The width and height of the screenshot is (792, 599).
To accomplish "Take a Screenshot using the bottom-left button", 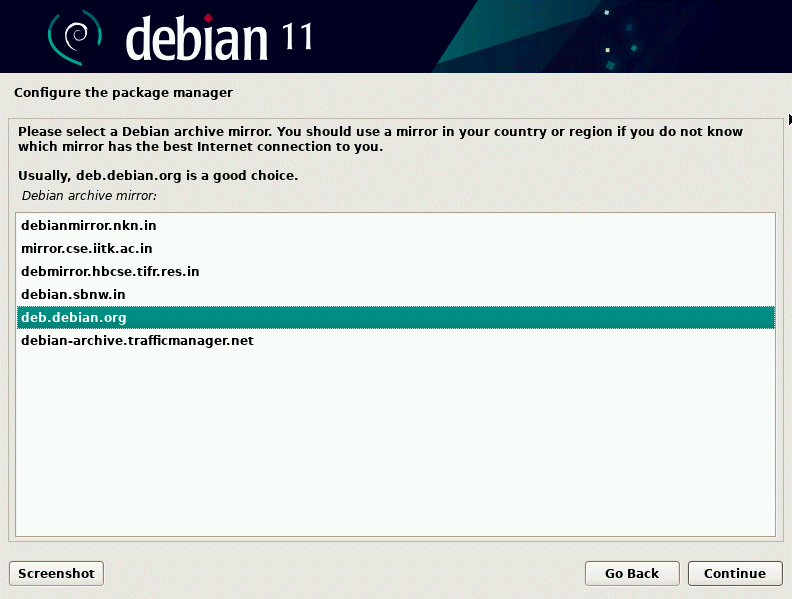I will click(56, 573).
